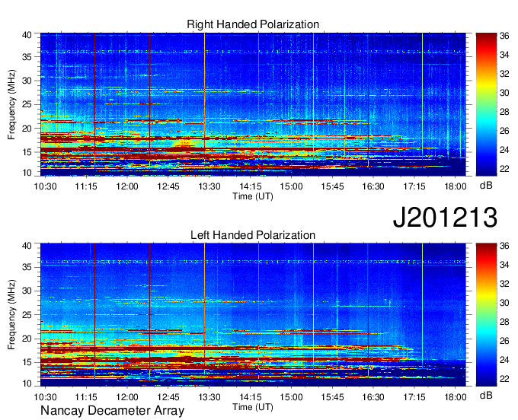
Task: Click the "36" value on the upper color bar
Action: coord(504,36)
